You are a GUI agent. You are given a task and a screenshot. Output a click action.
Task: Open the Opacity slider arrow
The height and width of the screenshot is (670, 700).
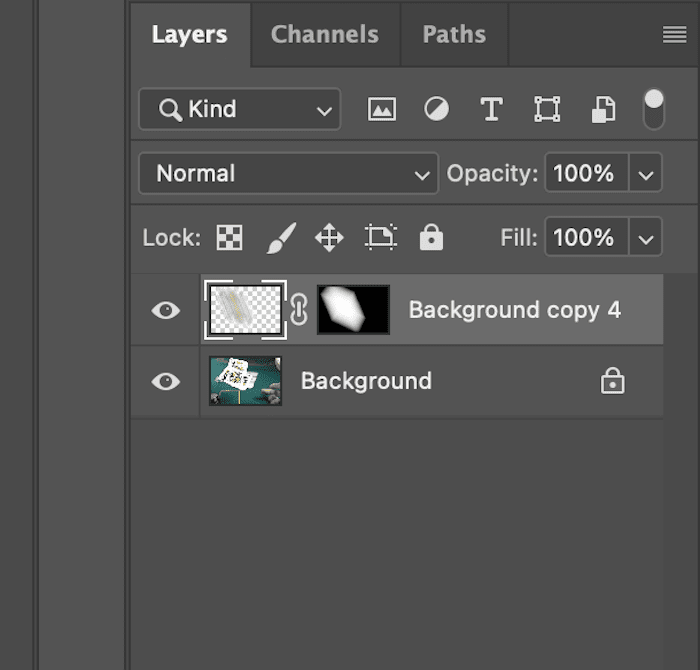click(x=646, y=173)
